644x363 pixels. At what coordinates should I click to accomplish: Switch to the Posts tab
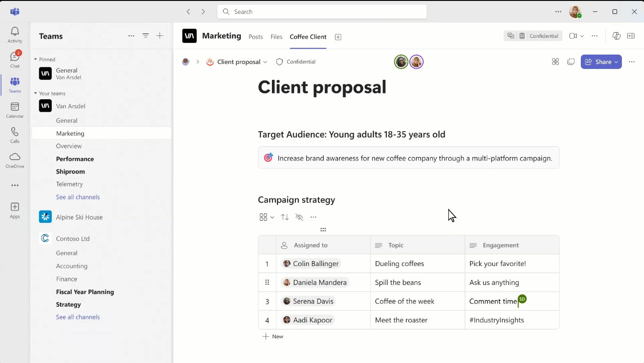[x=256, y=37]
